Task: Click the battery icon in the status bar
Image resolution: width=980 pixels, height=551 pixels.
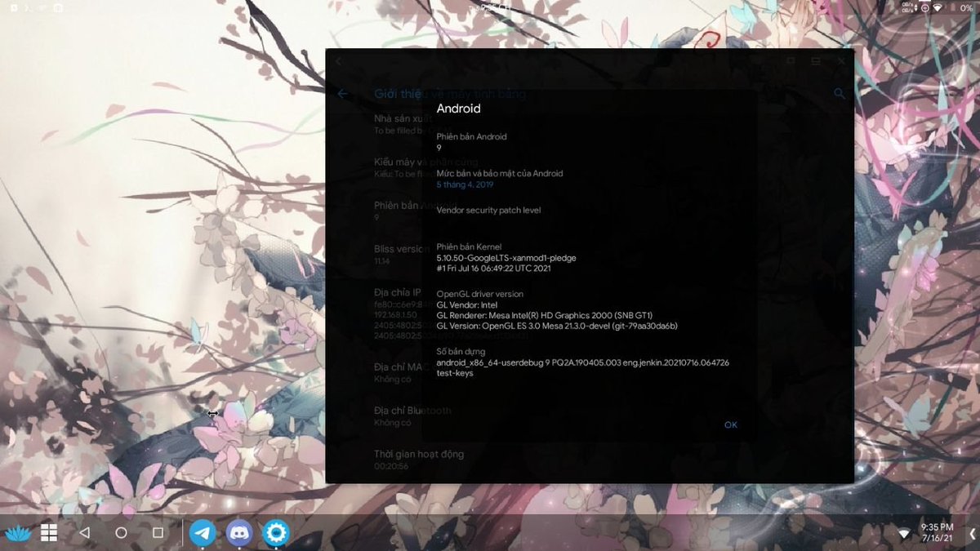Action: (x=951, y=7)
